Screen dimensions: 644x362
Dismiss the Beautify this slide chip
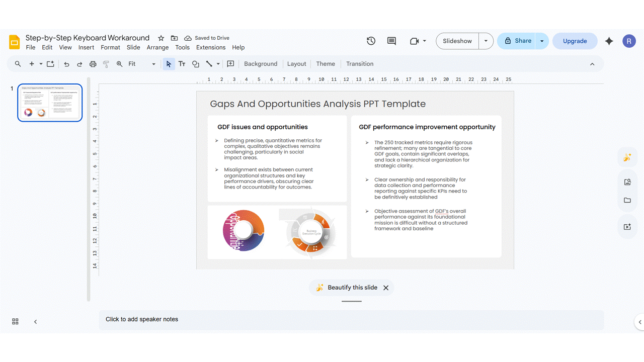click(386, 288)
